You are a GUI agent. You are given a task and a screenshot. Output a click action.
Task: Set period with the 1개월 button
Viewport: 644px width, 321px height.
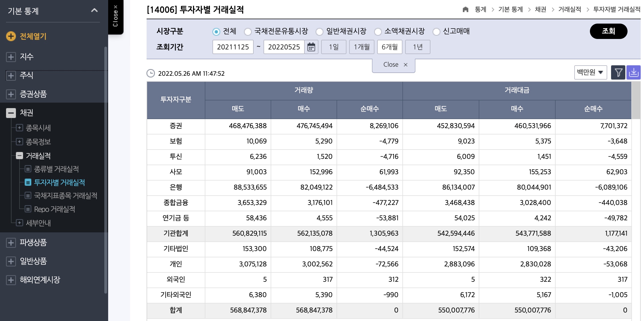pos(362,47)
